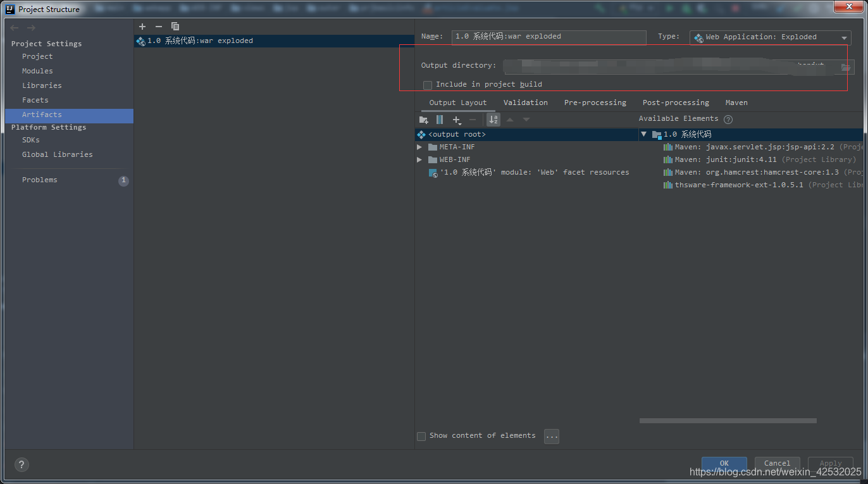Add a new artifact with the plus icon

pos(142,27)
